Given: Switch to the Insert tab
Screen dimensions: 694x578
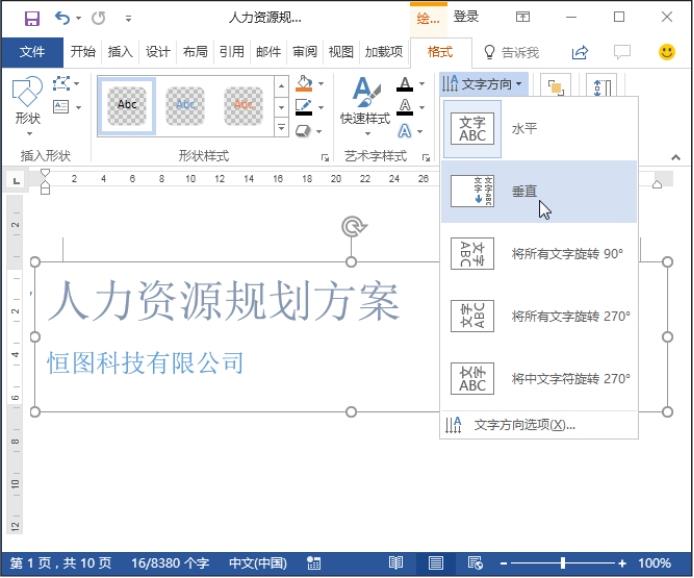Looking at the screenshot, I should (x=120, y=52).
